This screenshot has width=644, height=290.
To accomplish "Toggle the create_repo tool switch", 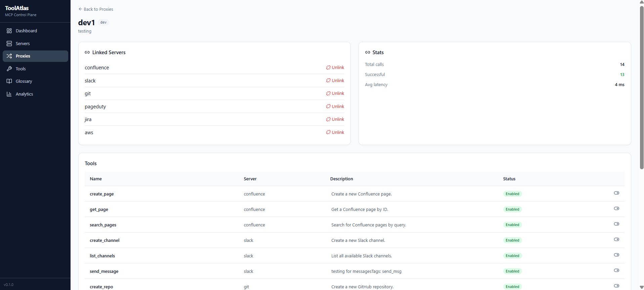I will [x=616, y=286].
